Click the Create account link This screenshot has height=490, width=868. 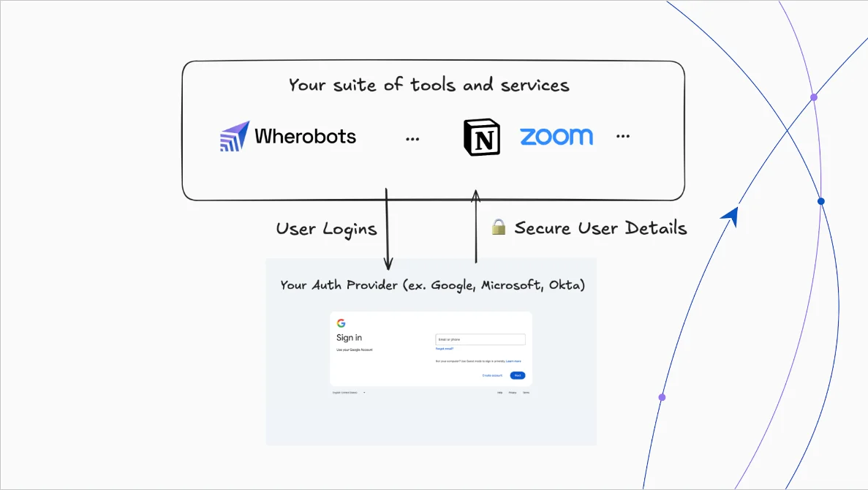(492, 375)
